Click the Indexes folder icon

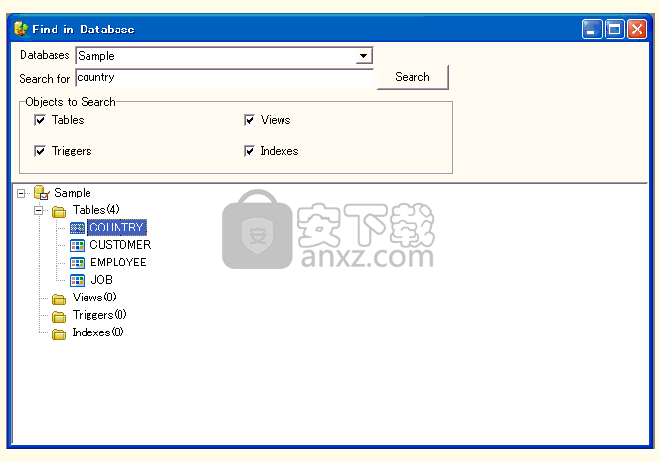click(59, 333)
